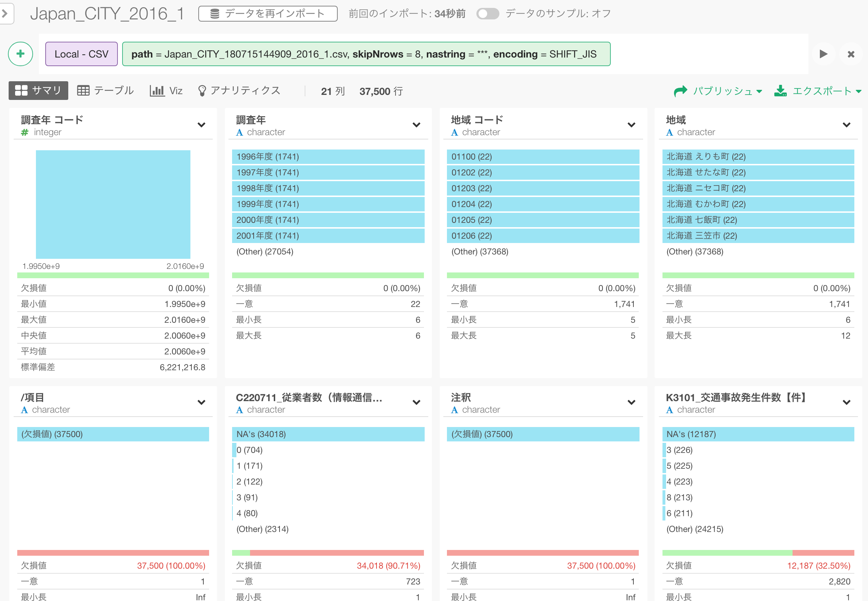Viewport: 868px width, 601px height.
Task: Click (Other) (27054) in 調査年 column
Action: (265, 252)
